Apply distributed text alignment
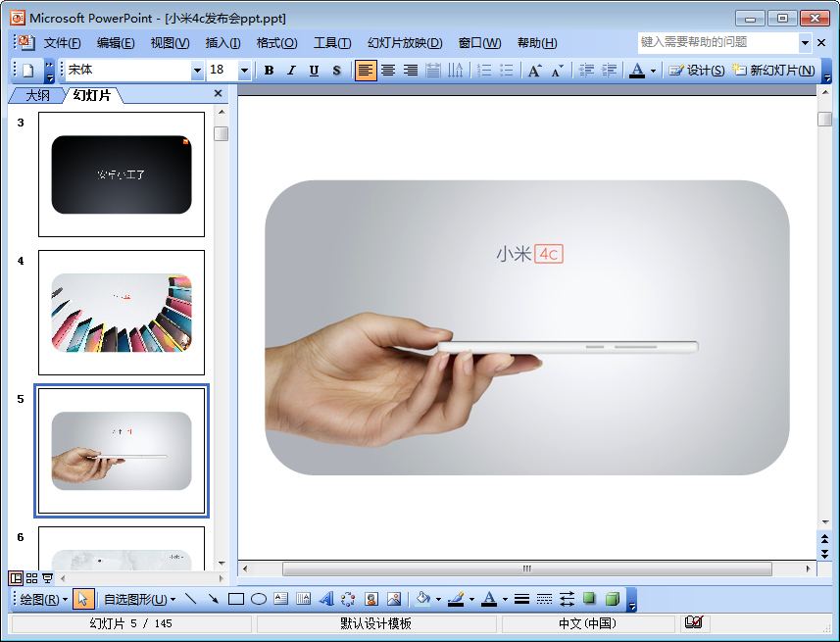This screenshot has height=642, width=840. [x=433, y=71]
